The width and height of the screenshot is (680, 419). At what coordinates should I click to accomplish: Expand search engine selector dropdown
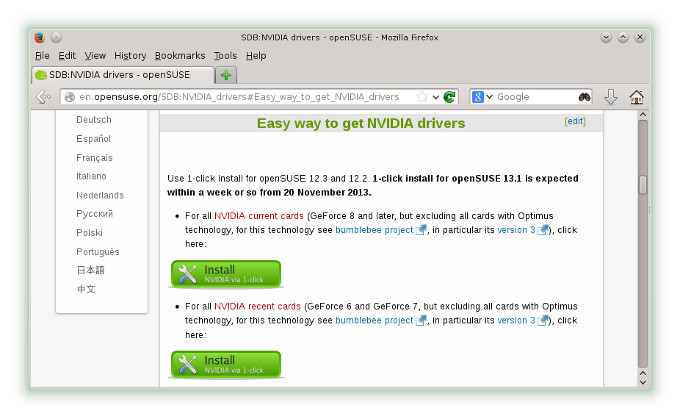point(489,97)
